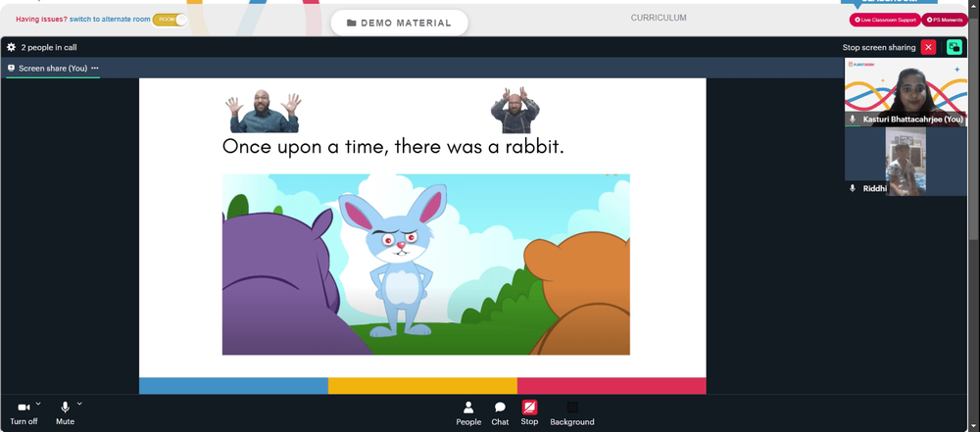Image resolution: width=980 pixels, height=432 pixels.
Task: Click Riddhi video thumbnail
Action: click(906, 162)
